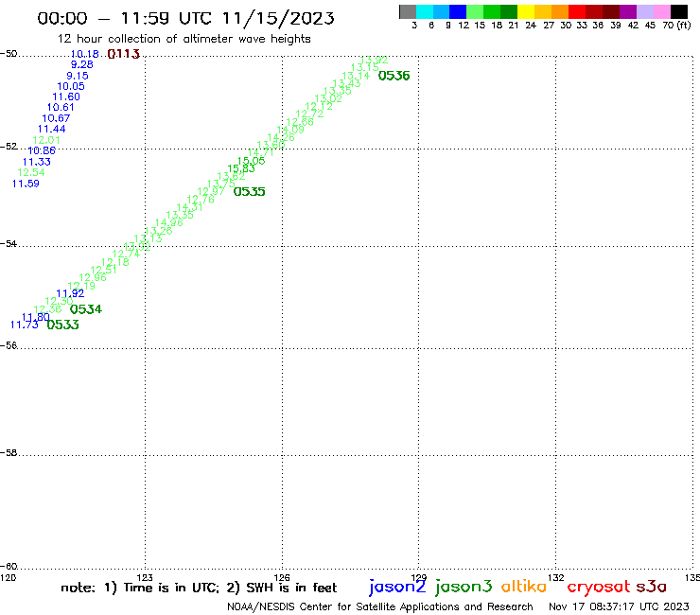Click the latitude axis label -50
Viewport: 700px width, 615px height.
9,54
